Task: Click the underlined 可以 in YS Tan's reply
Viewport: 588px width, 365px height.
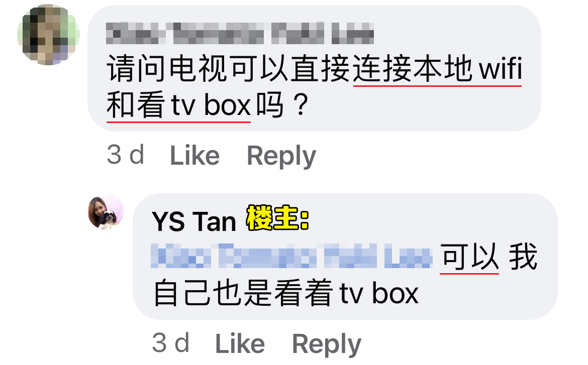Action: [x=469, y=257]
